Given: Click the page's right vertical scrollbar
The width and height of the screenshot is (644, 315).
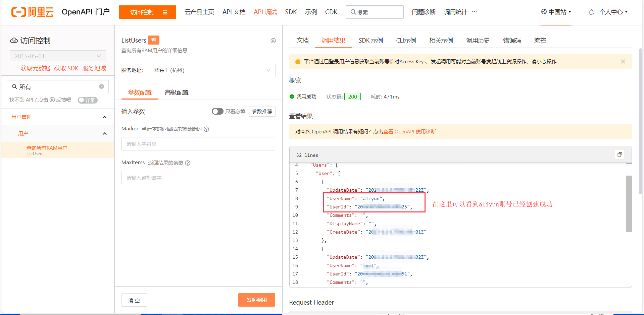Looking at the screenshot, I should (640, 121).
